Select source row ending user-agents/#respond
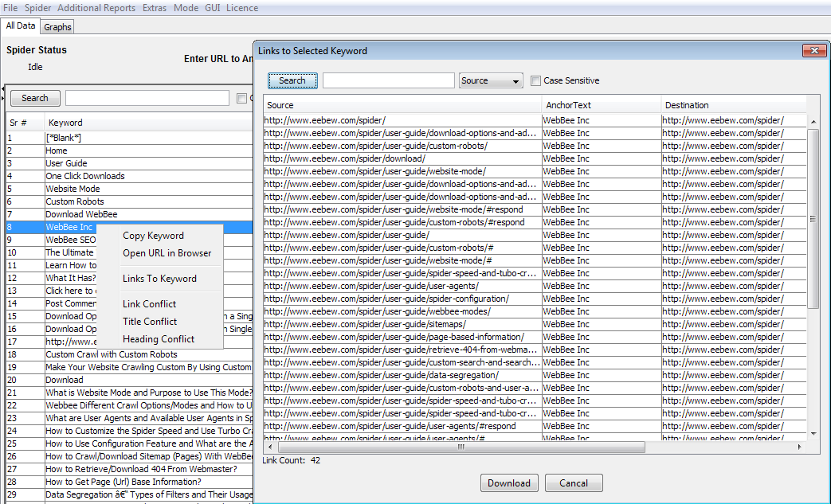 [x=402, y=426]
